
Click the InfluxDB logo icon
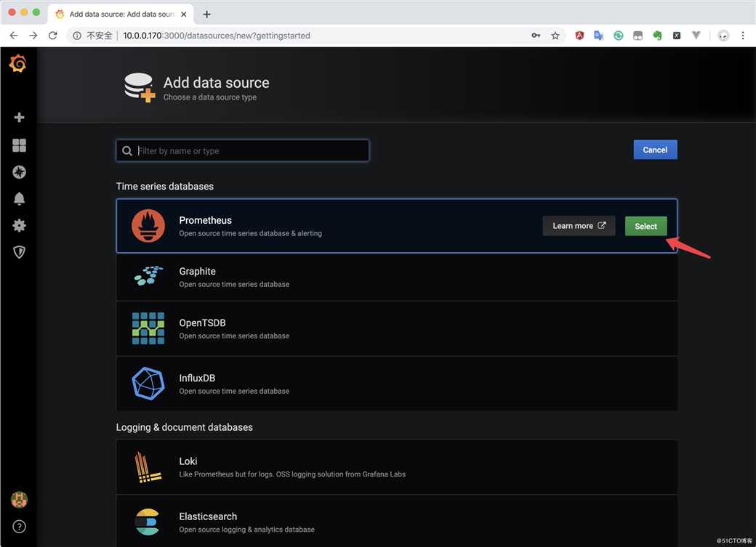tap(148, 384)
